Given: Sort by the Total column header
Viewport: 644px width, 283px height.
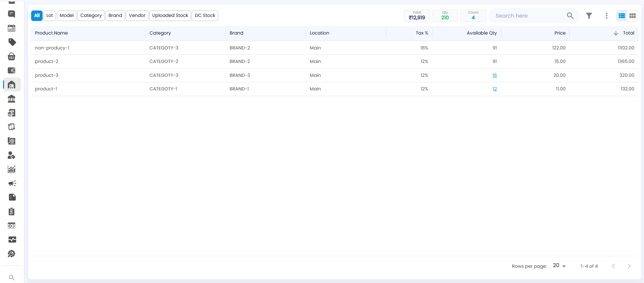Looking at the screenshot, I should coord(628,33).
